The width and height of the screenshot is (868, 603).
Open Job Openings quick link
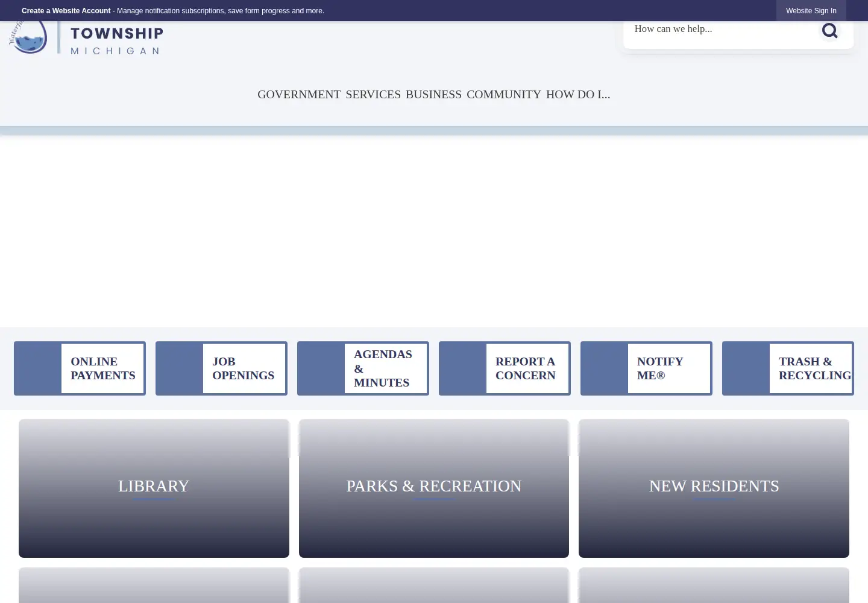pos(221,368)
